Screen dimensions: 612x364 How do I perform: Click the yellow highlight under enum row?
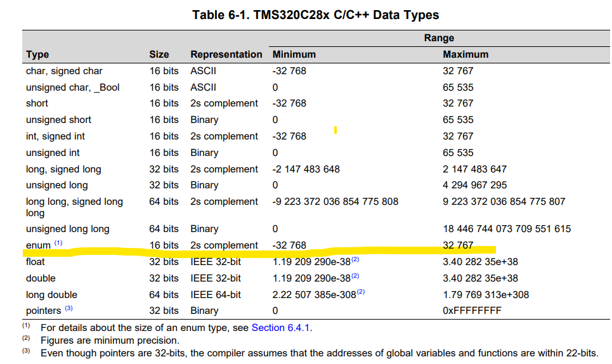point(259,251)
